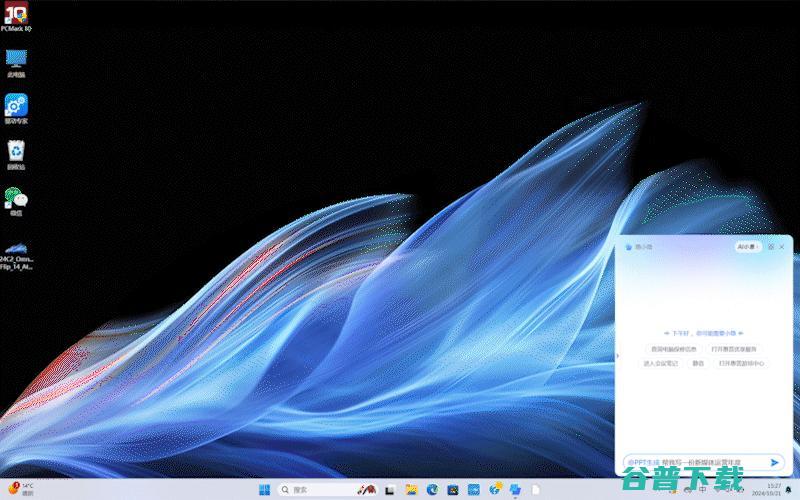Open the PCMark 10 desktop icon
The image size is (800, 500).
click(16, 15)
